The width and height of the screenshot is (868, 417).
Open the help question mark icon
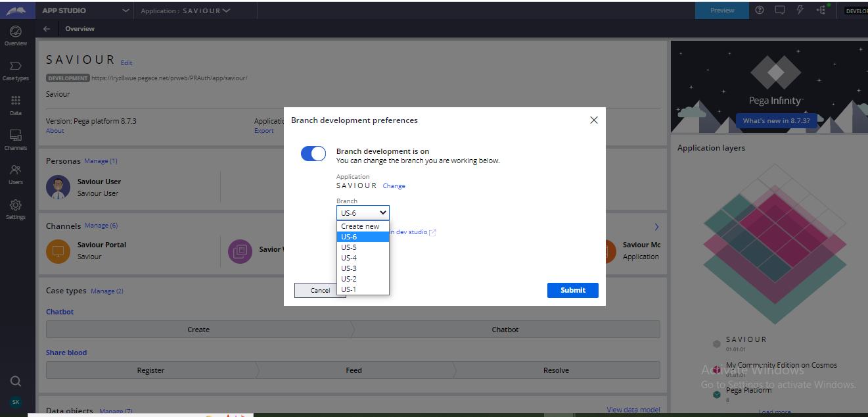point(760,11)
